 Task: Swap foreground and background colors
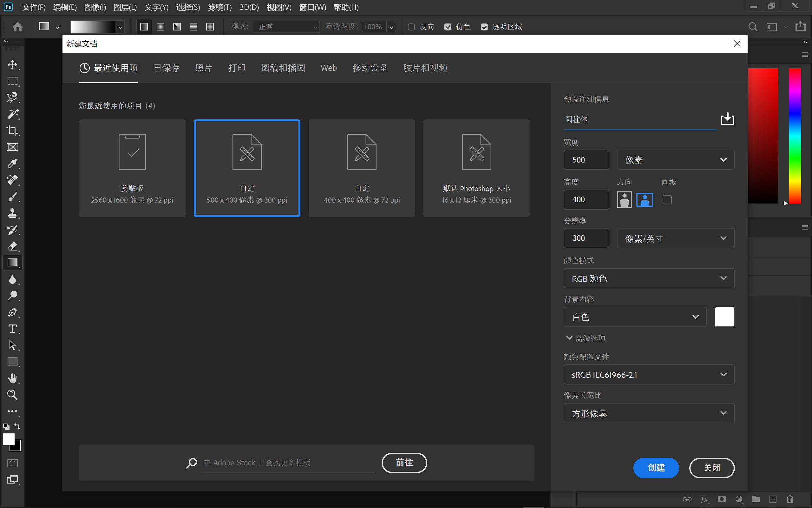(x=17, y=426)
